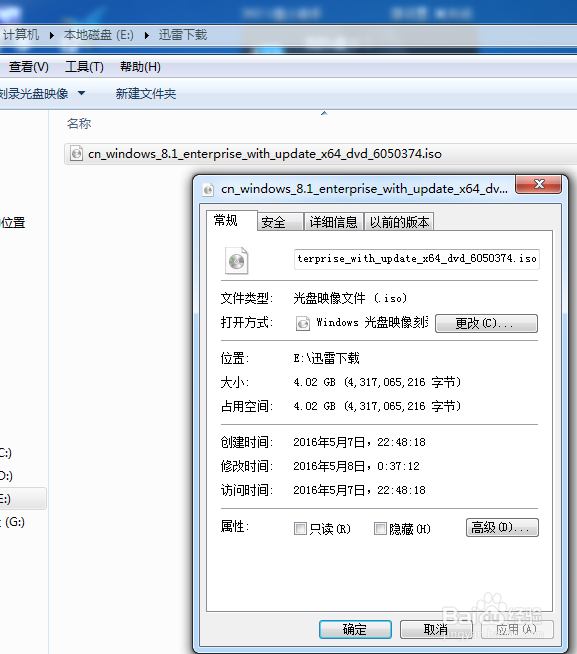
Task: Open the 帮助(H) menu
Action: [140, 67]
